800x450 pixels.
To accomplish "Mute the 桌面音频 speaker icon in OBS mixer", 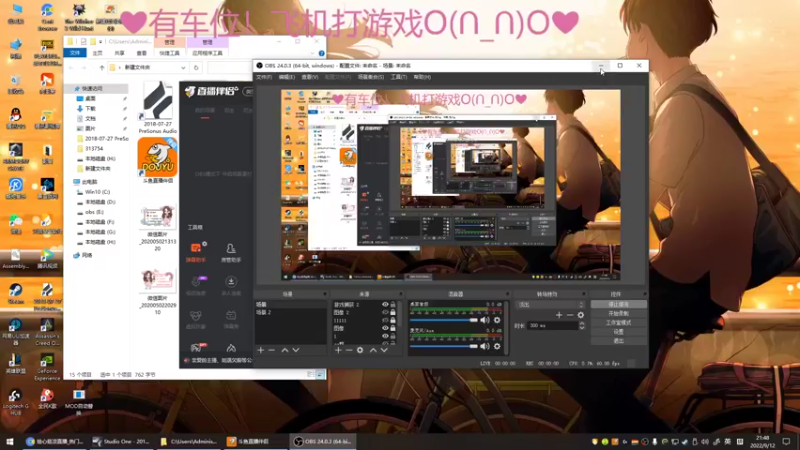I will tap(484, 320).
